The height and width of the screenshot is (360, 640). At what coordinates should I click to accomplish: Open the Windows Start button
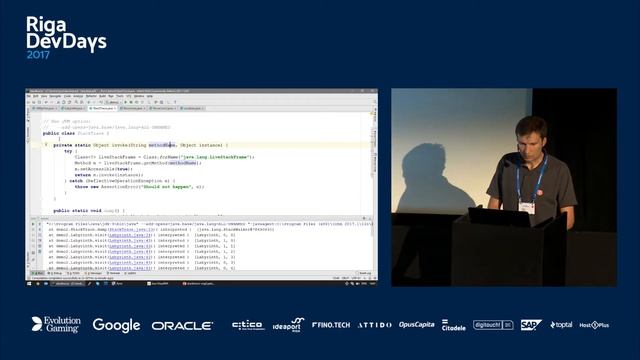click(29, 283)
